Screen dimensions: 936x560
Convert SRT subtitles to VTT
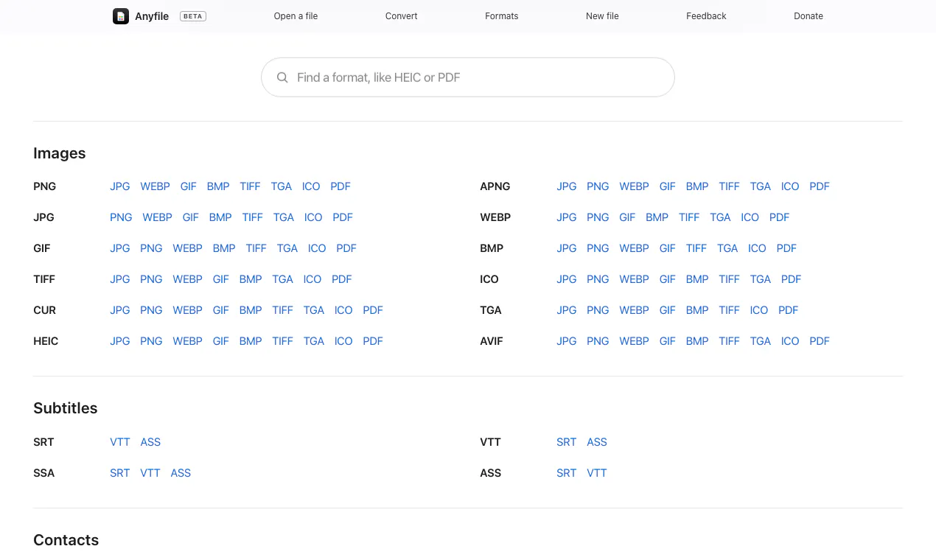pos(120,442)
